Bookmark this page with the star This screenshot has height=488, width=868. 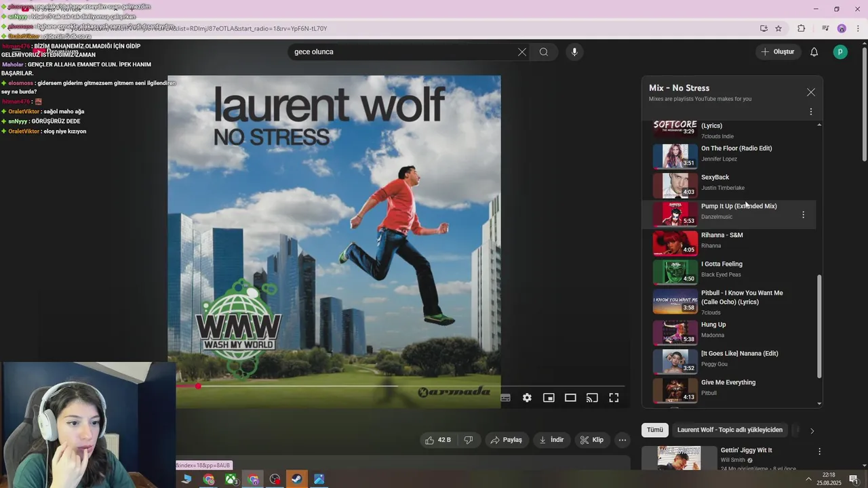pyautogui.click(x=778, y=28)
